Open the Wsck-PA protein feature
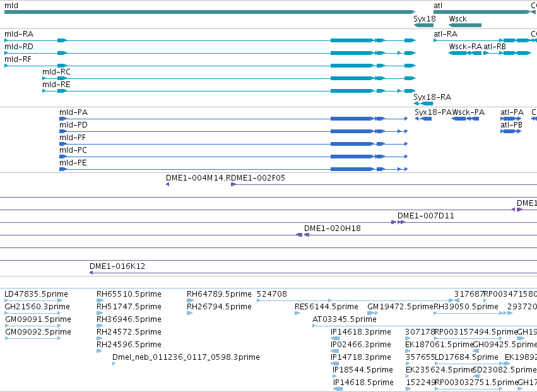 click(x=466, y=119)
